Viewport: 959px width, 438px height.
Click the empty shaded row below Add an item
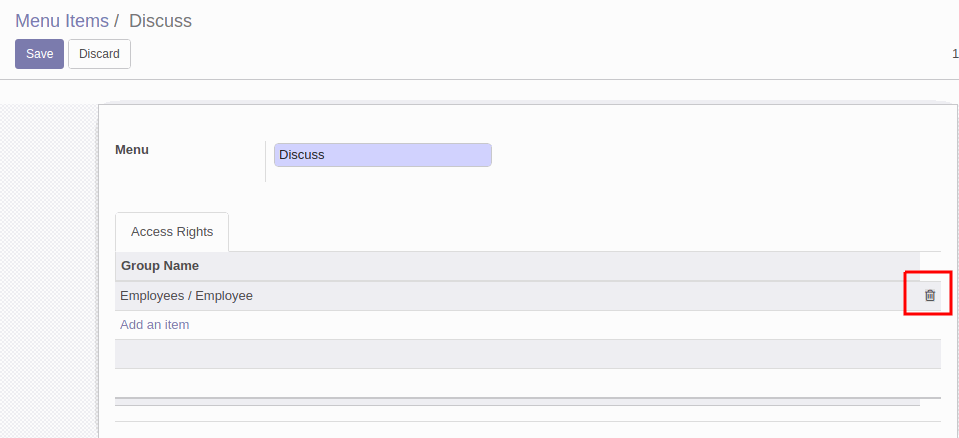[x=527, y=354]
